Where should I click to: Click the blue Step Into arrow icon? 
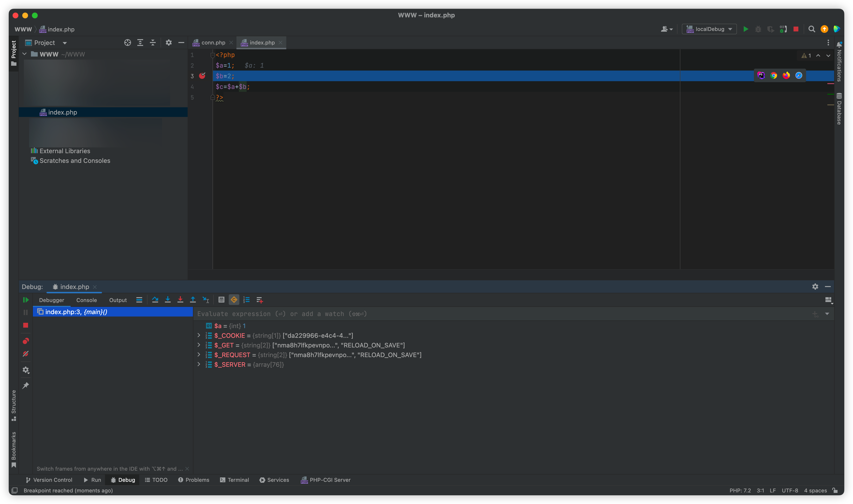168,300
